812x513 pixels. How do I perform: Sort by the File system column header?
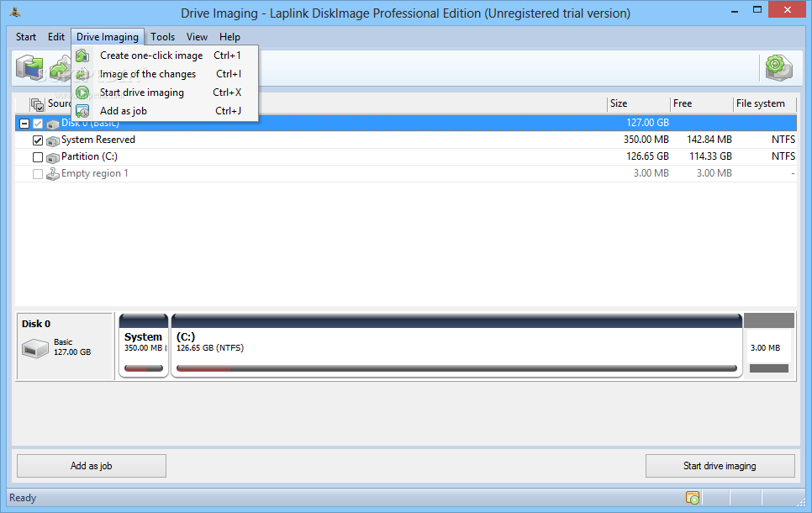click(x=764, y=103)
